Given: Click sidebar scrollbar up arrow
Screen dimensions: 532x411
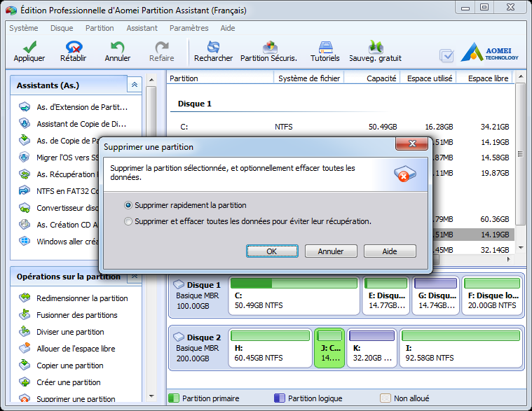Looking at the screenshot, I should pyautogui.click(x=151, y=80).
